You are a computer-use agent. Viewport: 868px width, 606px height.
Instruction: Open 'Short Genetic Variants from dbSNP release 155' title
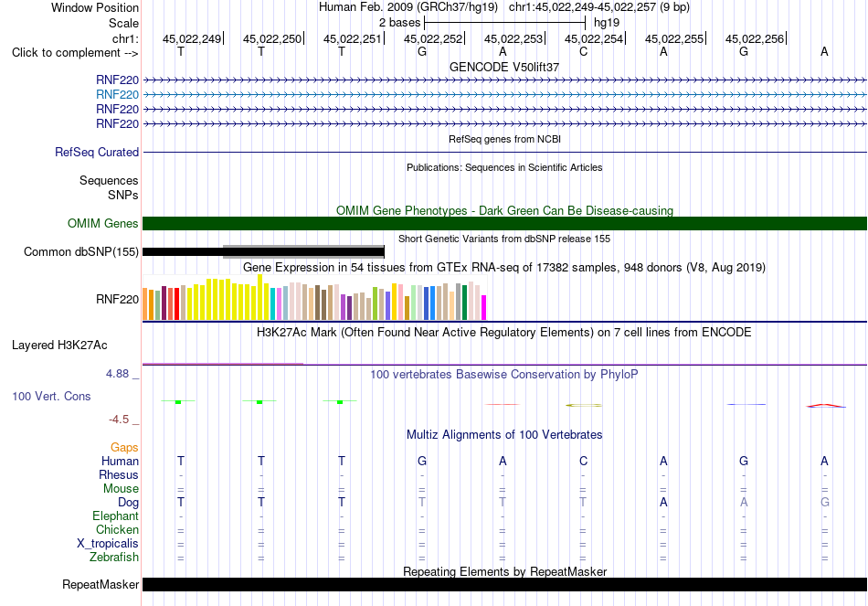[504, 239]
